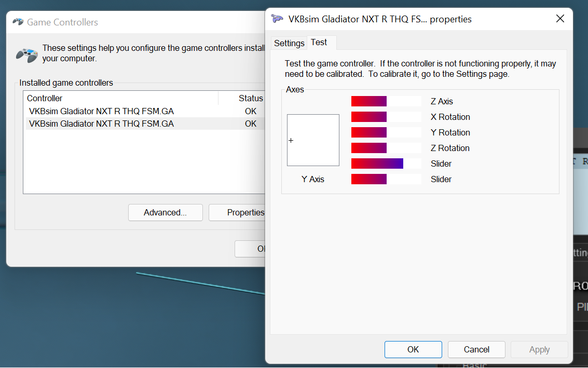Image resolution: width=588 pixels, height=368 pixels.
Task: Select the non-highlighted first VKBsim Gladiator row
Action: (145, 112)
